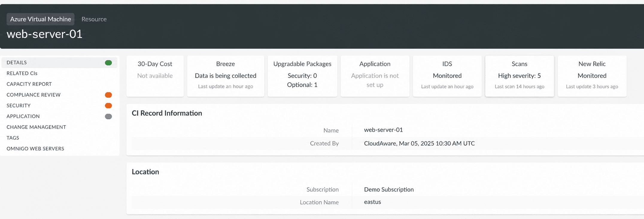This screenshot has width=644, height=219.
Task: Open the Application not set up card
Action: tap(375, 76)
